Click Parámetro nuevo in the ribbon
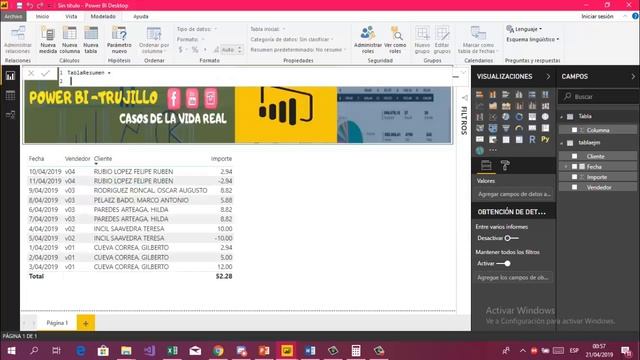 119,40
